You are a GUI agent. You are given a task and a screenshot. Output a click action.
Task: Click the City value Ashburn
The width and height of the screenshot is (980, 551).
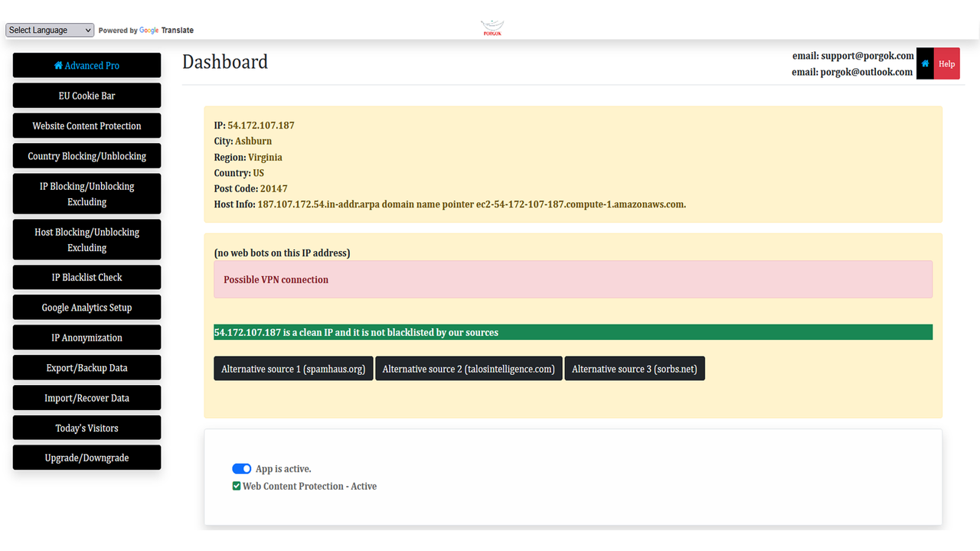tap(253, 141)
